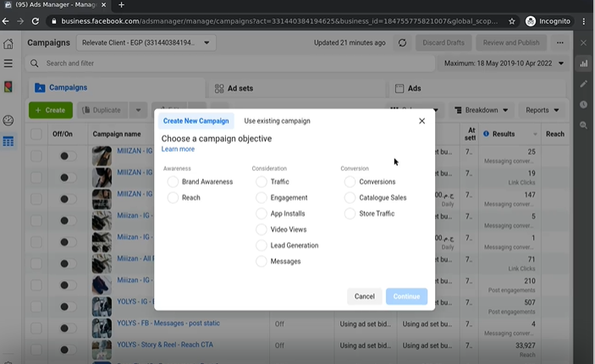Click the Home icon in left sidebar

click(x=8, y=44)
